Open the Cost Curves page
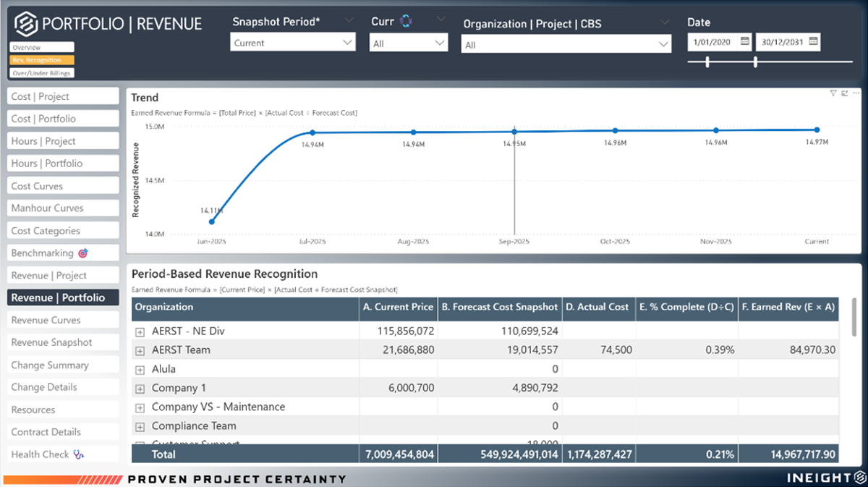This screenshot has width=868, height=487. tap(63, 186)
